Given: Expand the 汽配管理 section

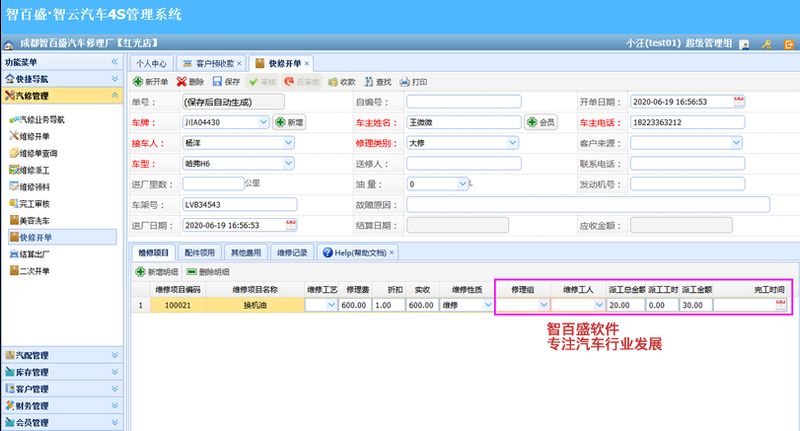Looking at the screenshot, I should point(115,355).
